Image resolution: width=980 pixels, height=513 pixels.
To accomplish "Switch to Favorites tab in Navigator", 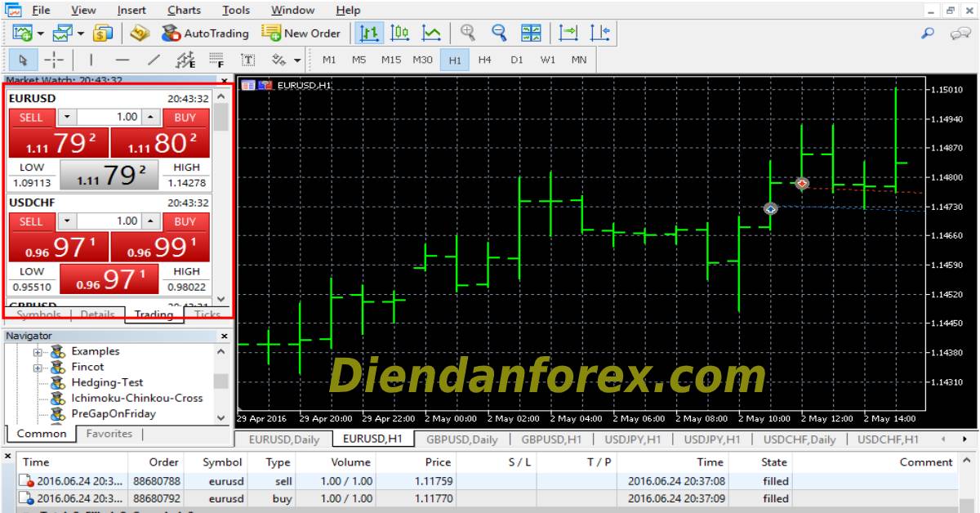I will pos(109,434).
